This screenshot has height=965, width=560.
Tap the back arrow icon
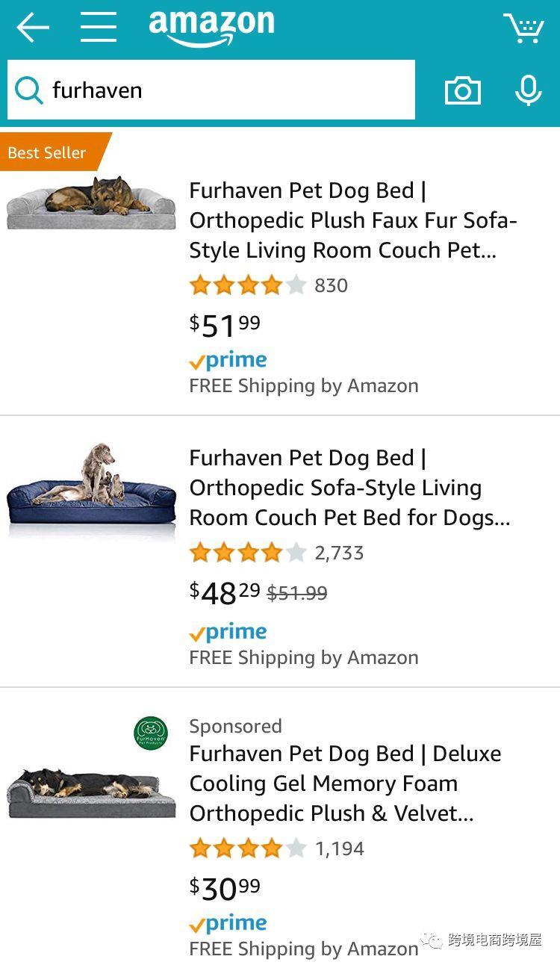point(33,28)
